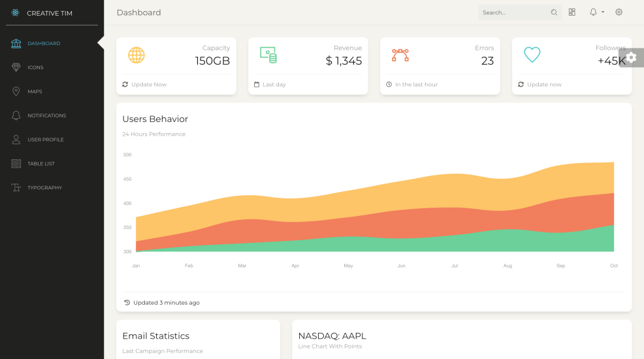
Task: Open Typography in sidebar
Action: click(x=44, y=188)
